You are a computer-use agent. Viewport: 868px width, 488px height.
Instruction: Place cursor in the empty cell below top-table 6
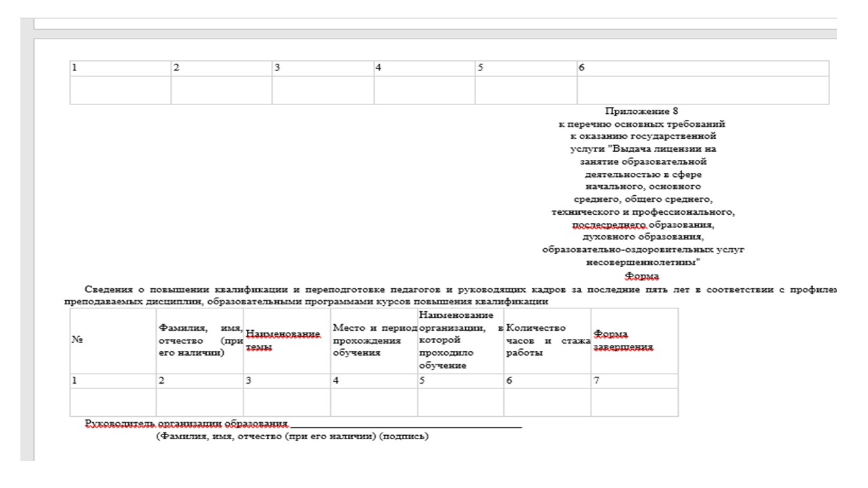[x=703, y=90]
